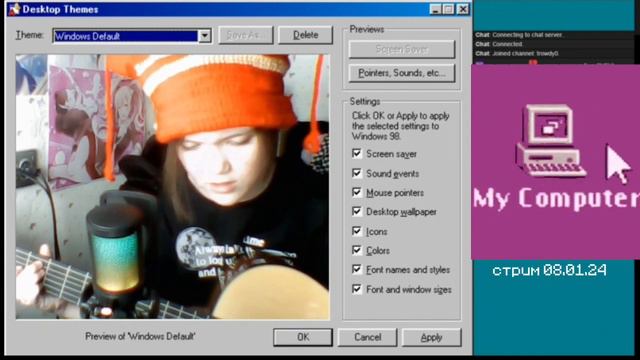The width and height of the screenshot is (640, 360).
Task: Click the Apply button
Action: coord(431,337)
